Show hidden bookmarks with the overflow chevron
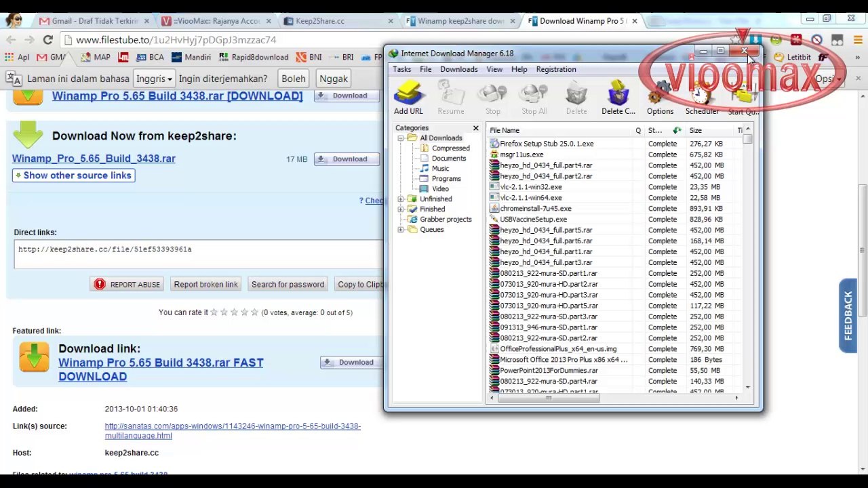 (x=857, y=58)
